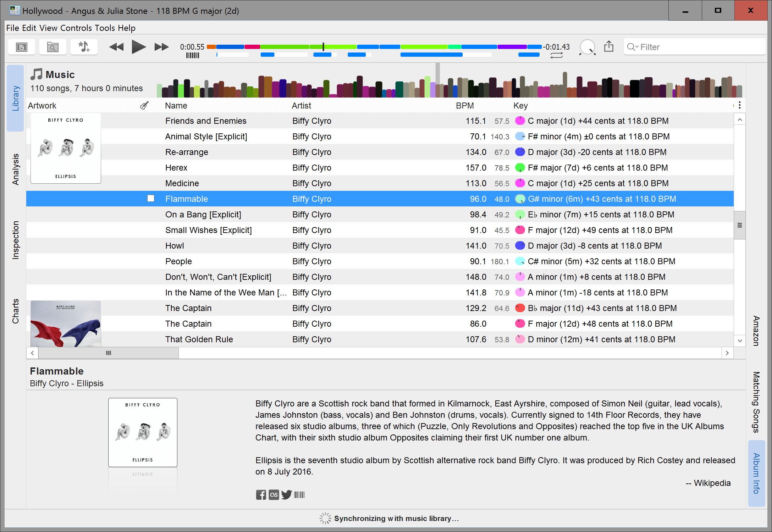Viewport: 772px width, 532px height.
Task: Click the Ellipsis album artwork in list
Action: (66, 148)
